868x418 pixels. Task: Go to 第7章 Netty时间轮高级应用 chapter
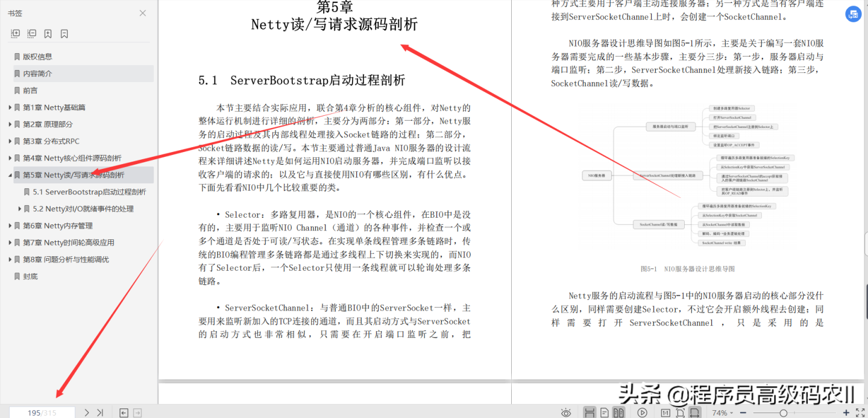(x=69, y=242)
